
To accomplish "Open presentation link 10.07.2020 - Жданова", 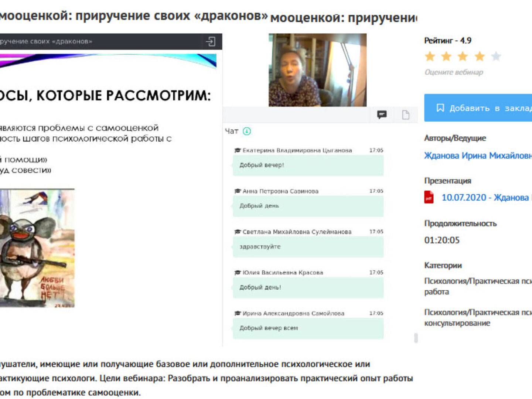I will point(487,197).
